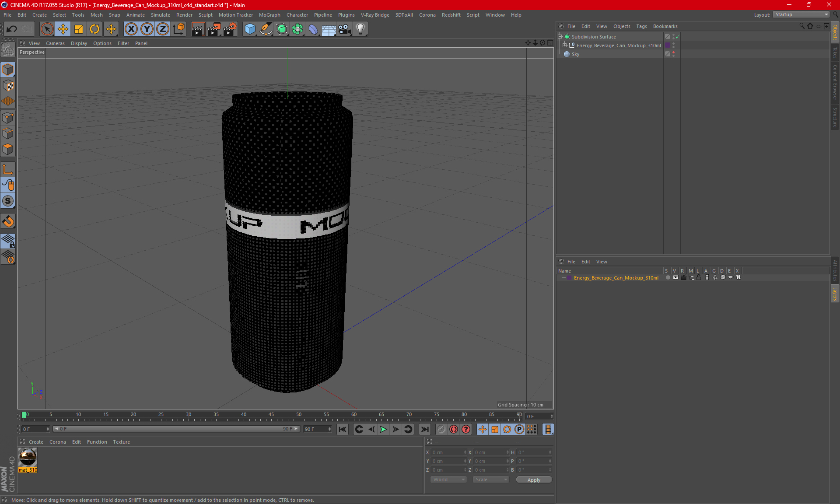Select the Sky object
Screen dimensions: 840x504
[575, 54]
